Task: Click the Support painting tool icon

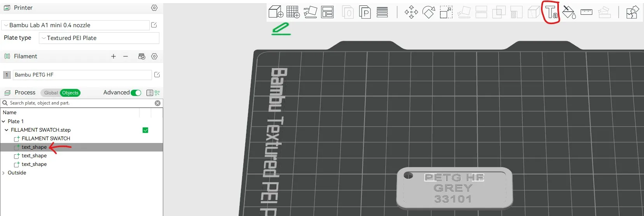Action: pyautogui.click(x=516, y=12)
